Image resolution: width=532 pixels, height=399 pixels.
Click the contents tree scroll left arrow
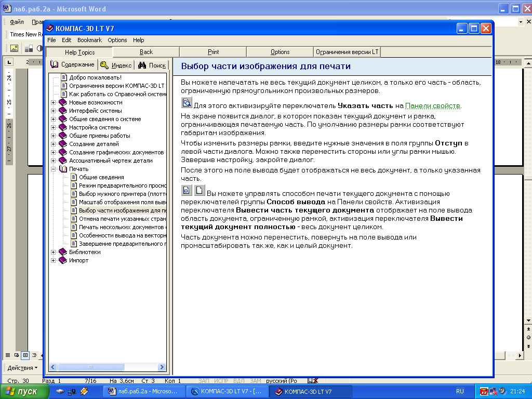coord(54,367)
